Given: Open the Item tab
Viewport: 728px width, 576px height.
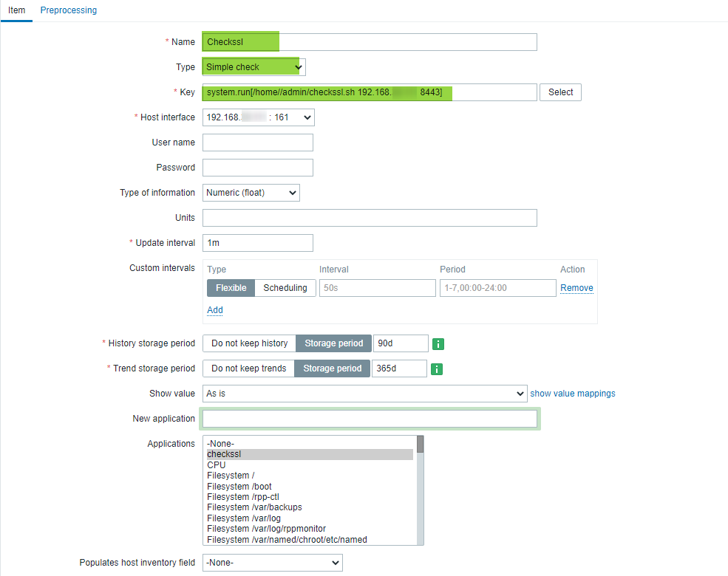Looking at the screenshot, I should (16, 10).
